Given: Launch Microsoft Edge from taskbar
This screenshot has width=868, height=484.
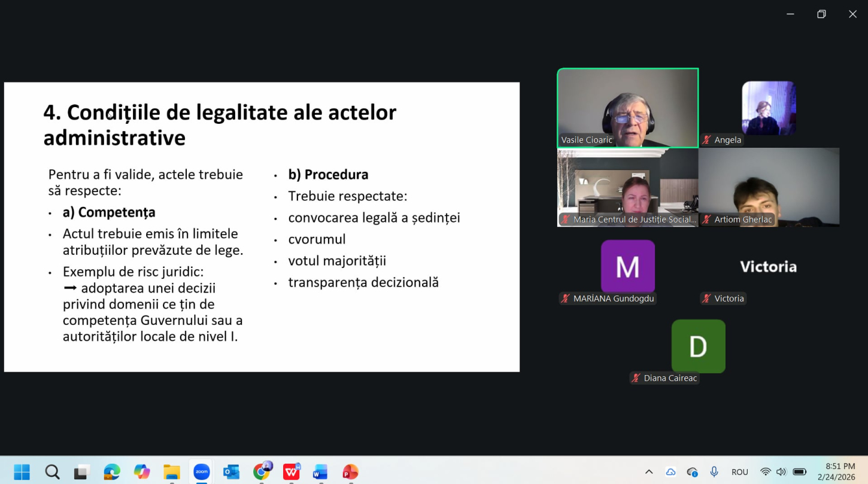Looking at the screenshot, I should point(112,472).
